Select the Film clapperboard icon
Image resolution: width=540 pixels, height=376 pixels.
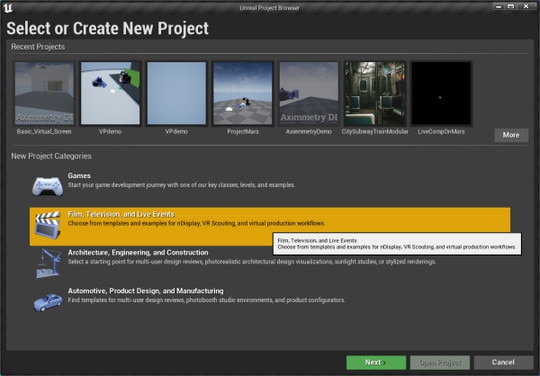(48, 225)
